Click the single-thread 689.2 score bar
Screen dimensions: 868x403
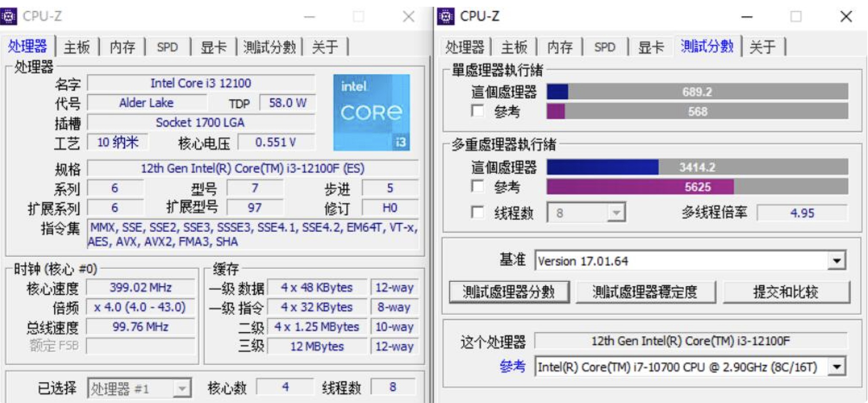tap(697, 91)
